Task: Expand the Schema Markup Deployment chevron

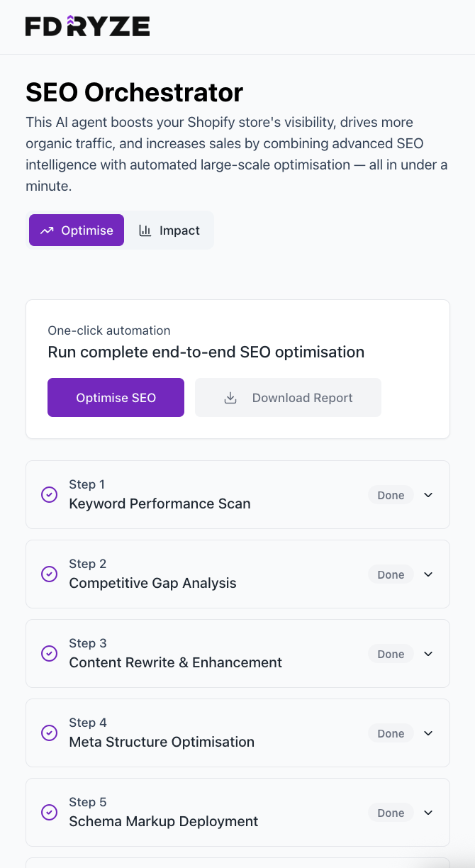Action: (x=428, y=813)
